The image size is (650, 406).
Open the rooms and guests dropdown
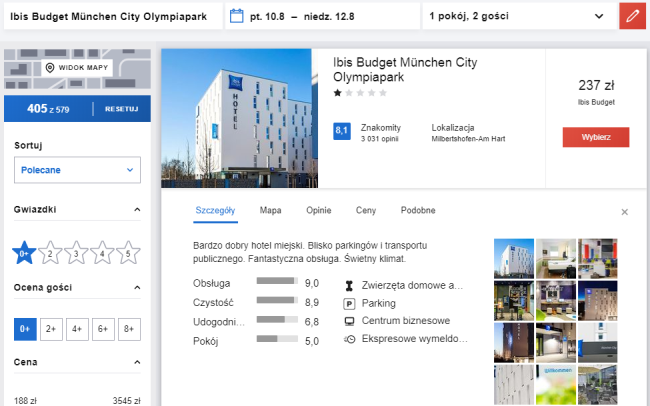pyautogui.click(x=520, y=16)
